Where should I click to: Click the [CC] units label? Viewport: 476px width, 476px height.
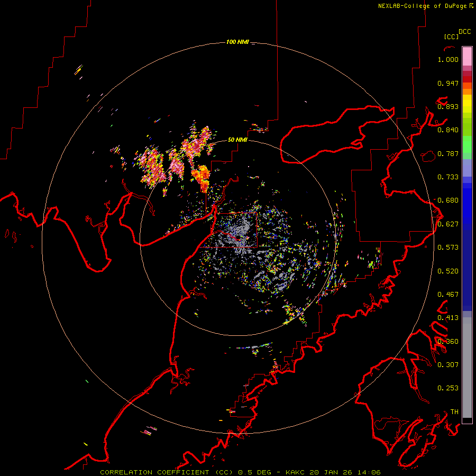tap(452, 36)
